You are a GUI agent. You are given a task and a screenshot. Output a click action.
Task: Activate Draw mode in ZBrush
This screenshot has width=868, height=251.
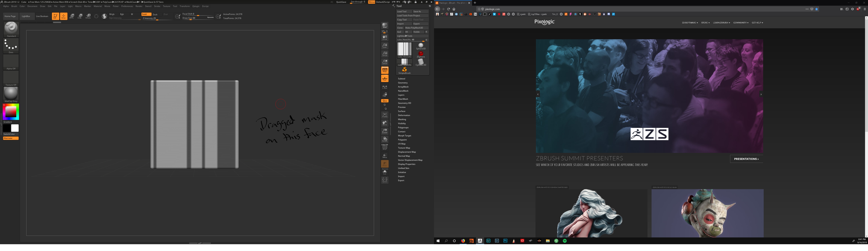64,16
